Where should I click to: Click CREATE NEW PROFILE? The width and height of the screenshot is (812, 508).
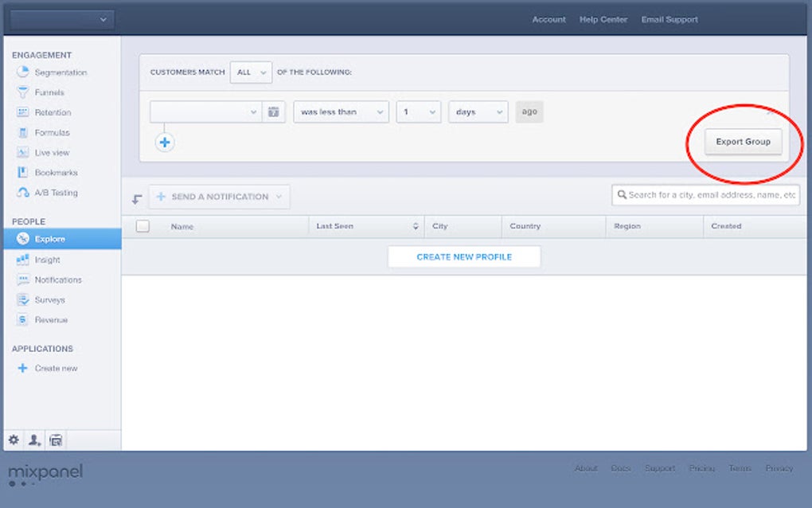[464, 256]
